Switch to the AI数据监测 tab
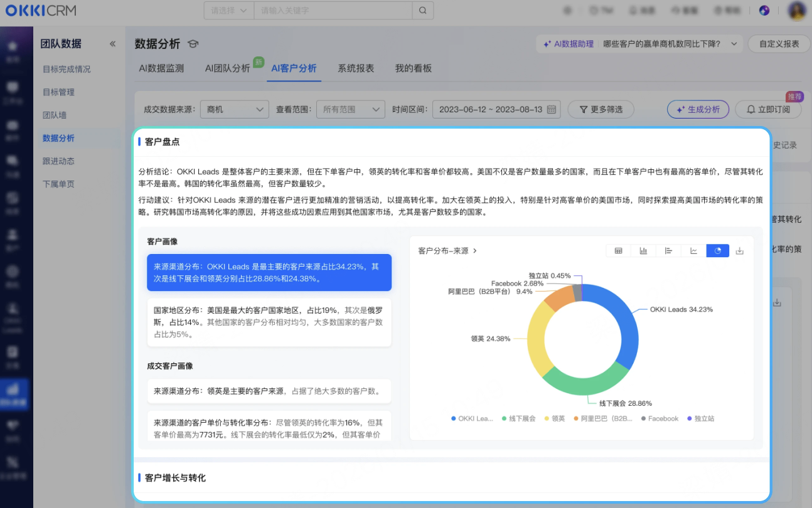 (x=161, y=68)
